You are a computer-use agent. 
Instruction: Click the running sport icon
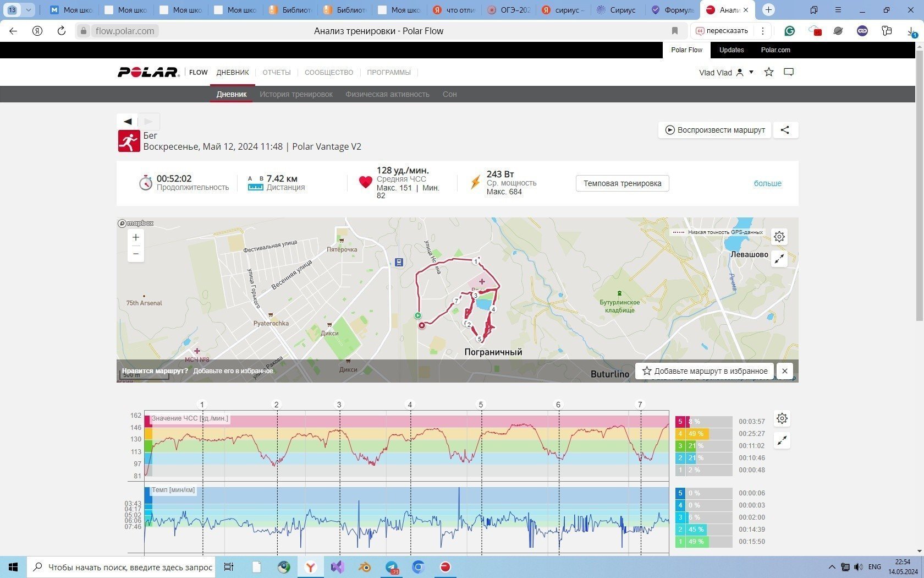tap(129, 141)
